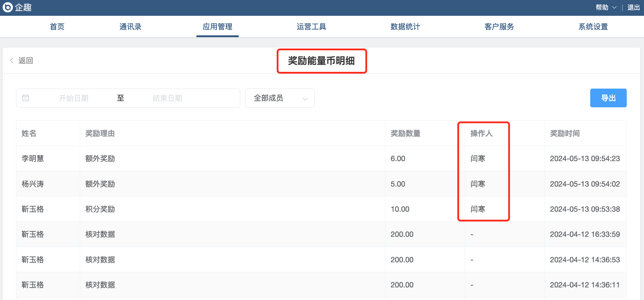
Task: Open the 通讯录 tab
Action: point(130,27)
